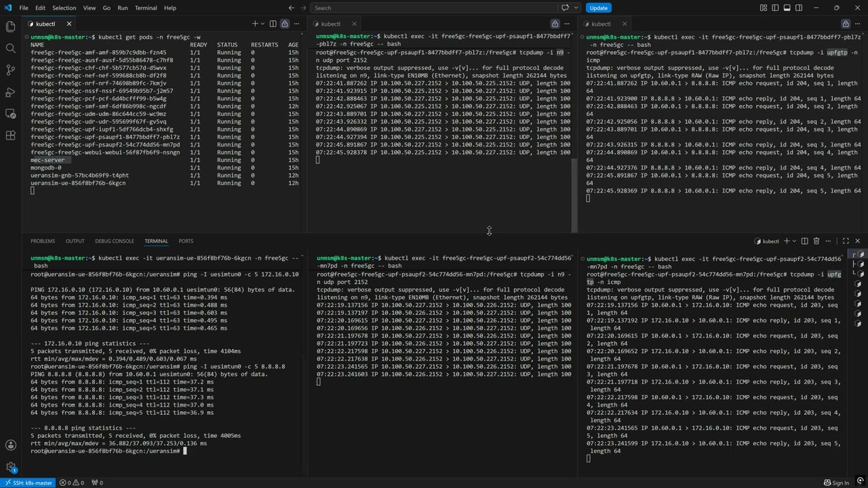Screen dimensions: 868x488
Task: Switch to the OUTPUT panel tab
Action: point(75,241)
